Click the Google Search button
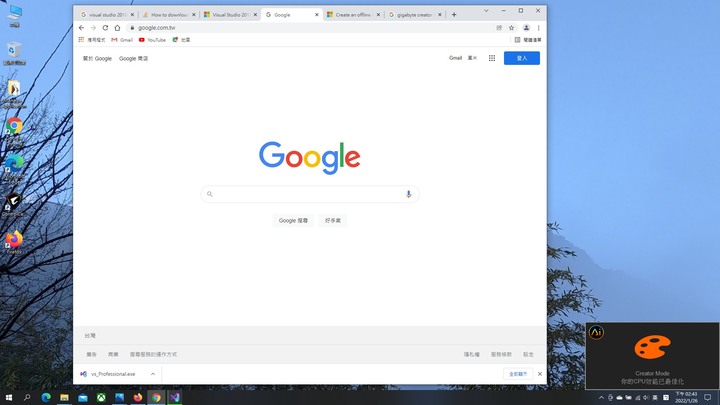 coord(293,220)
